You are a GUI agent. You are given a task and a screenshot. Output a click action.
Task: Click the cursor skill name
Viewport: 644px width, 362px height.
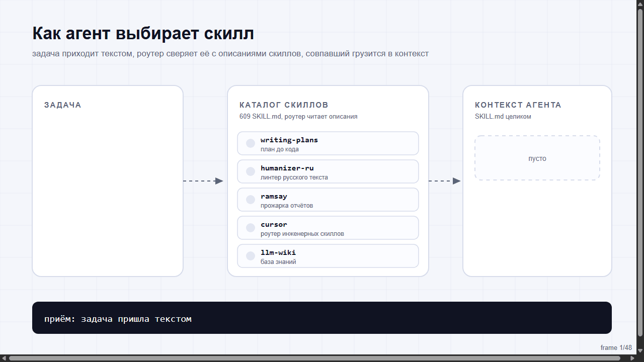click(274, 225)
